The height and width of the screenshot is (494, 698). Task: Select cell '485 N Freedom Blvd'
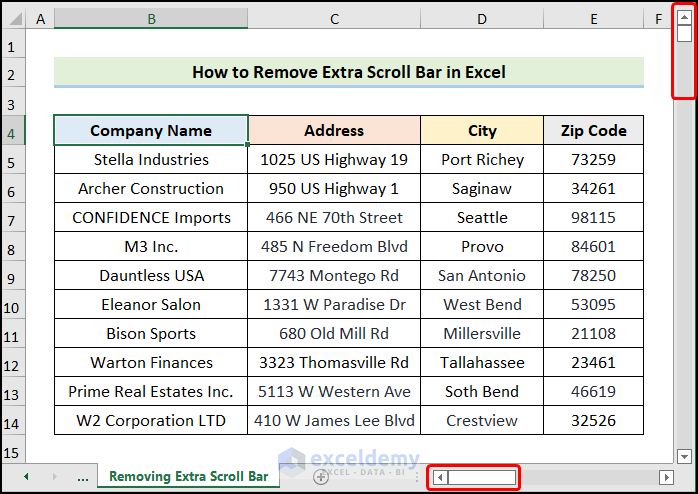334,246
